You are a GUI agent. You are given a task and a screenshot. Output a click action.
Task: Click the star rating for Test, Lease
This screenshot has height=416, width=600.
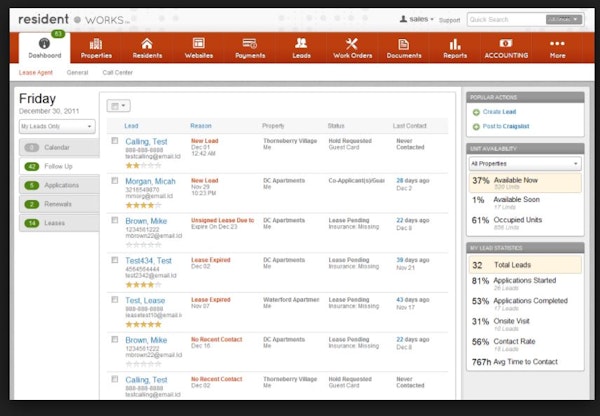click(x=142, y=324)
